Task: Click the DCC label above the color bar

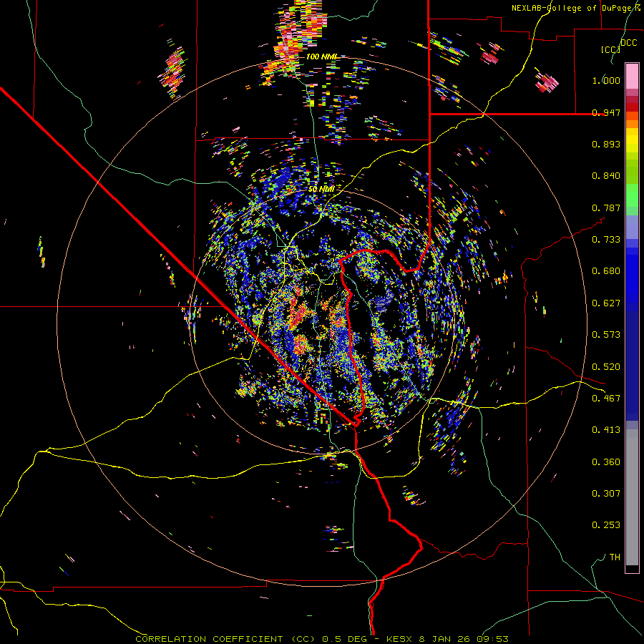Action: point(628,43)
